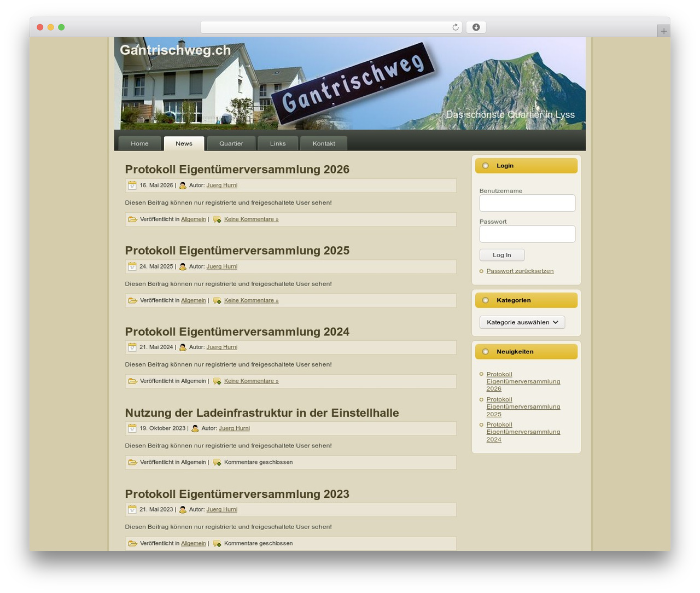
Task: Click calendar icon beside 16. Mai 2026
Action: (x=132, y=185)
